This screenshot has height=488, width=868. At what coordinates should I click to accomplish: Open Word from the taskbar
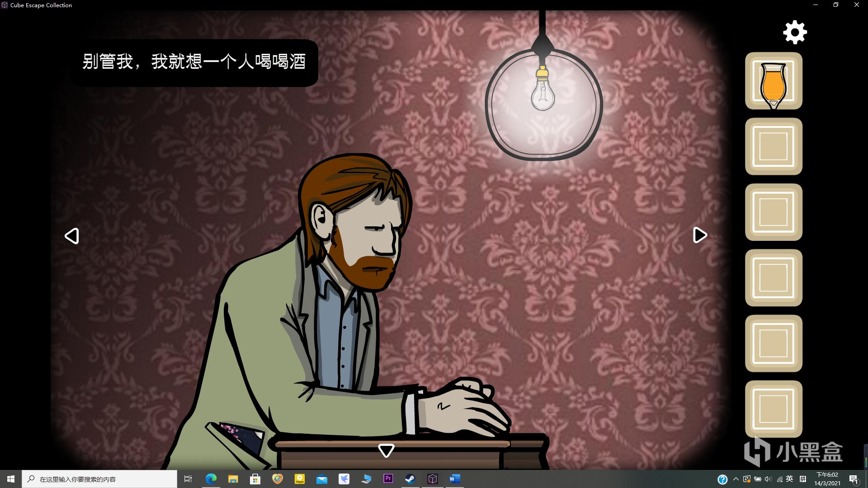tap(454, 479)
